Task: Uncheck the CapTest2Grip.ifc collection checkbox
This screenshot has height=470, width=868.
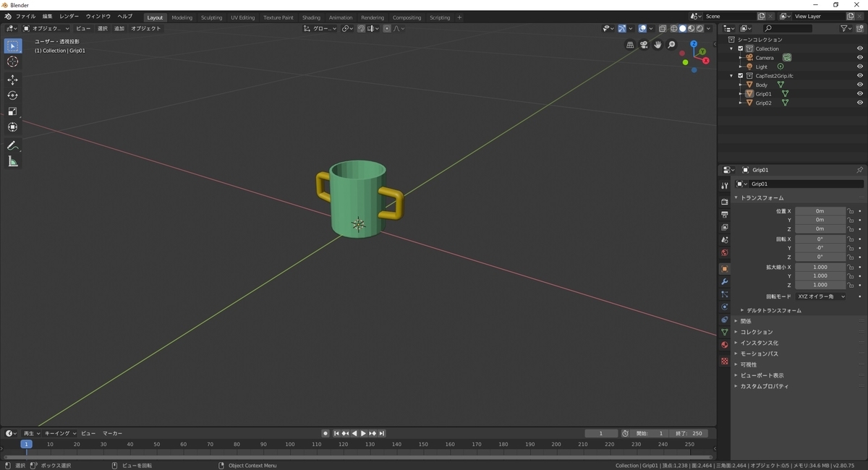Action: click(741, 76)
